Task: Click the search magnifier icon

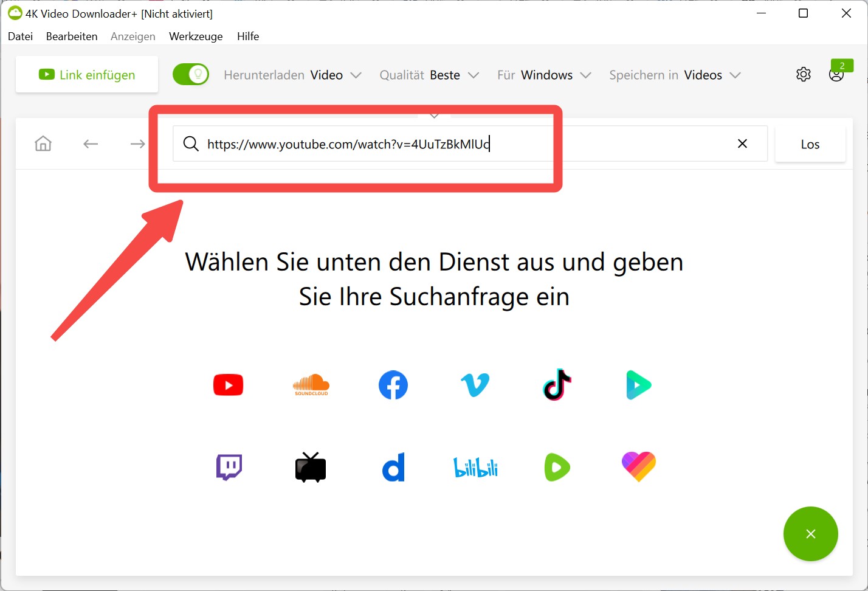Action: (x=191, y=144)
